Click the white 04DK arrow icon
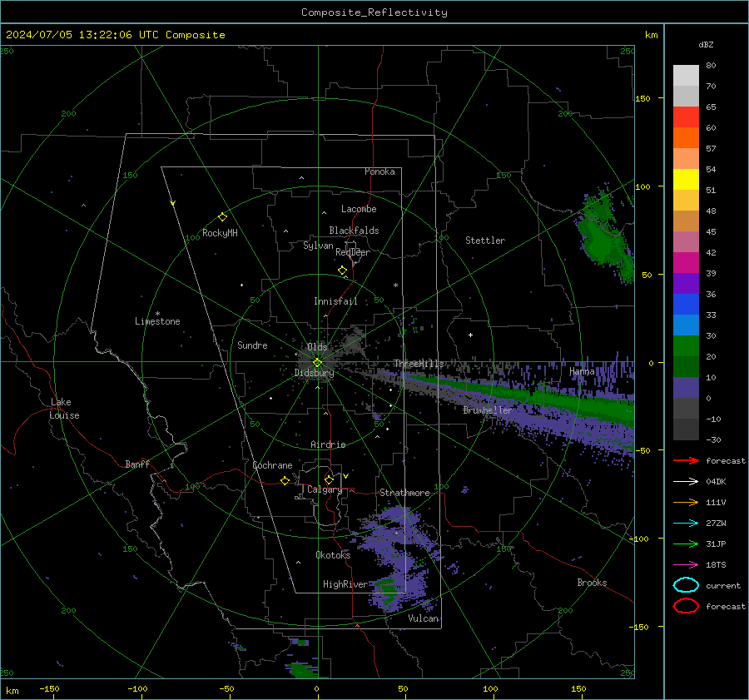This screenshot has width=749, height=700. tap(686, 482)
